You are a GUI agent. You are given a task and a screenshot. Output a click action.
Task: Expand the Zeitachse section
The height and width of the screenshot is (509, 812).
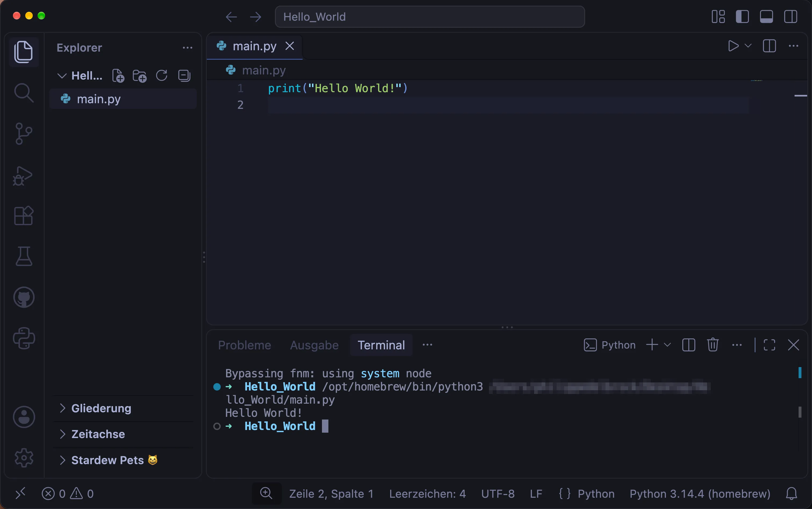click(x=123, y=434)
